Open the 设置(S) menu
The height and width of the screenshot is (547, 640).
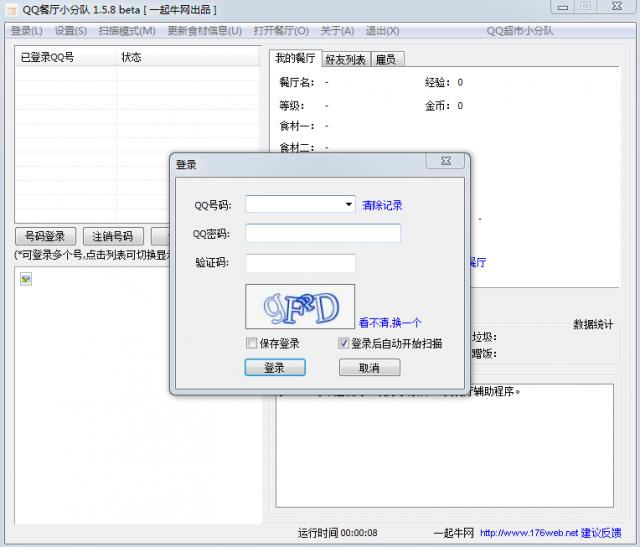(x=71, y=31)
